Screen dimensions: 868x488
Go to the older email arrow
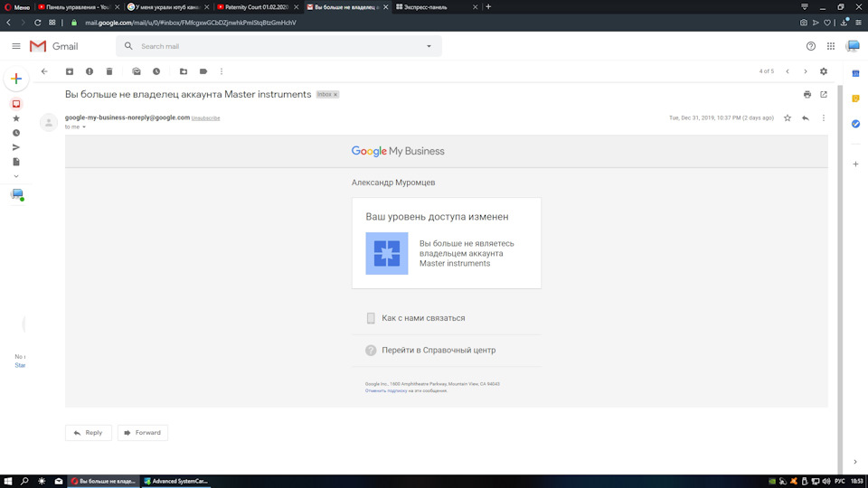tap(806, 71)
